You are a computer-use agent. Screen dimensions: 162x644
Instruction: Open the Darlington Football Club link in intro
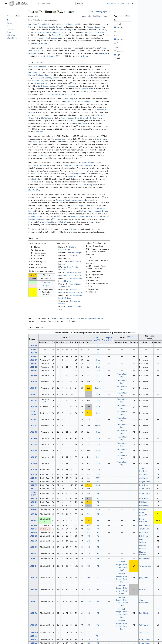tap(39, 24)
